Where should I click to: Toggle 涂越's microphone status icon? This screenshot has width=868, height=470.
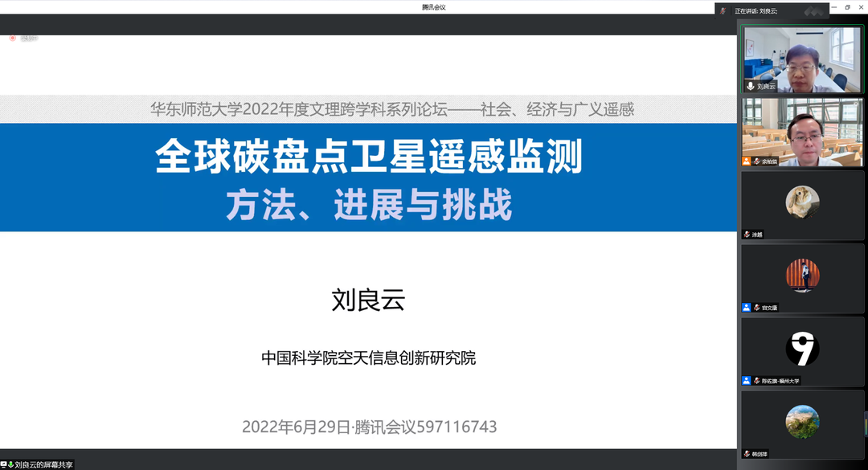(x=745, y=235)
